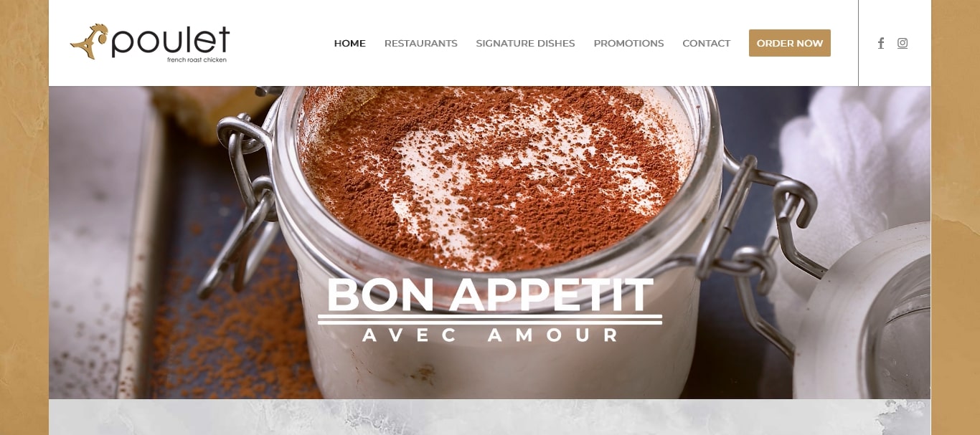The height and width of the screenshot is (435, 980).
Task: Go to the HOME menu item
Action: pyautogui.click(x=349, y=43)
